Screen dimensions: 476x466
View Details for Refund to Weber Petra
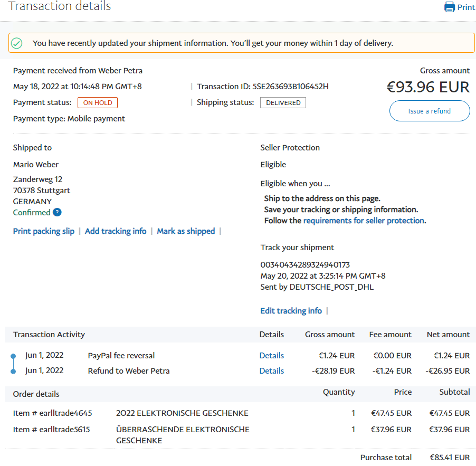[x=271, y=371]
